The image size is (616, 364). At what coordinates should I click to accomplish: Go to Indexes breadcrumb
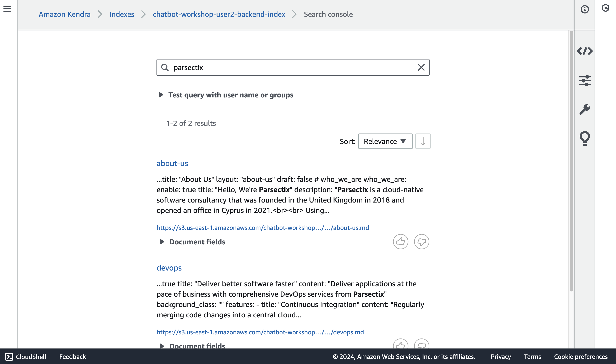pyautogui.click(x=122, y=14)
